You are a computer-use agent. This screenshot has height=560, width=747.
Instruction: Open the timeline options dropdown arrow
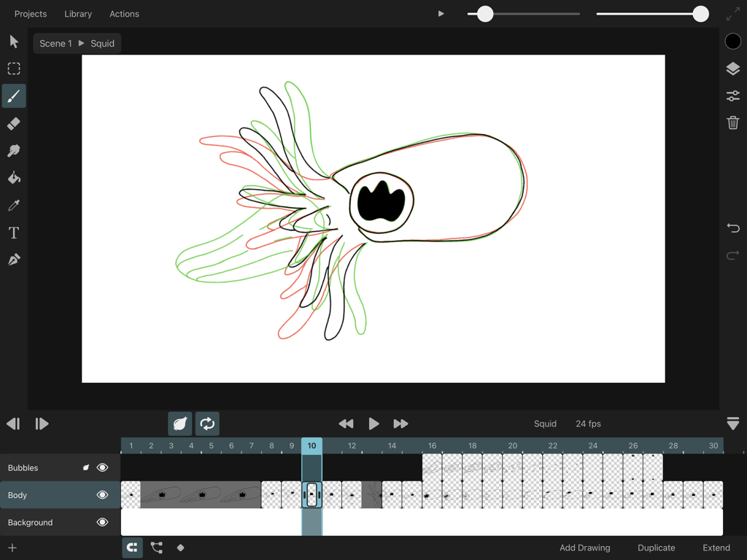tap(733, 424)
